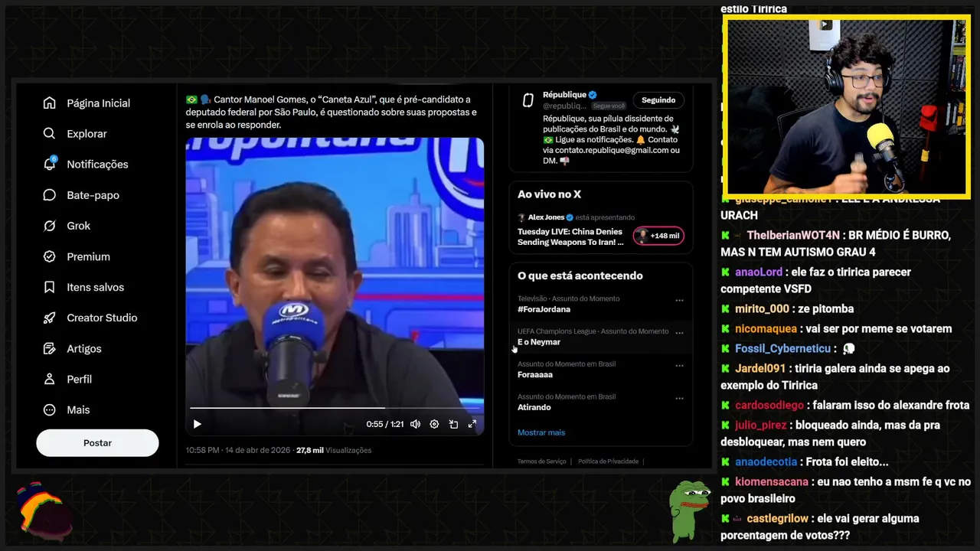Click chat username mirito_000
Image resolution: width=980 pixels, height=551 pixels.
point(762,308)
